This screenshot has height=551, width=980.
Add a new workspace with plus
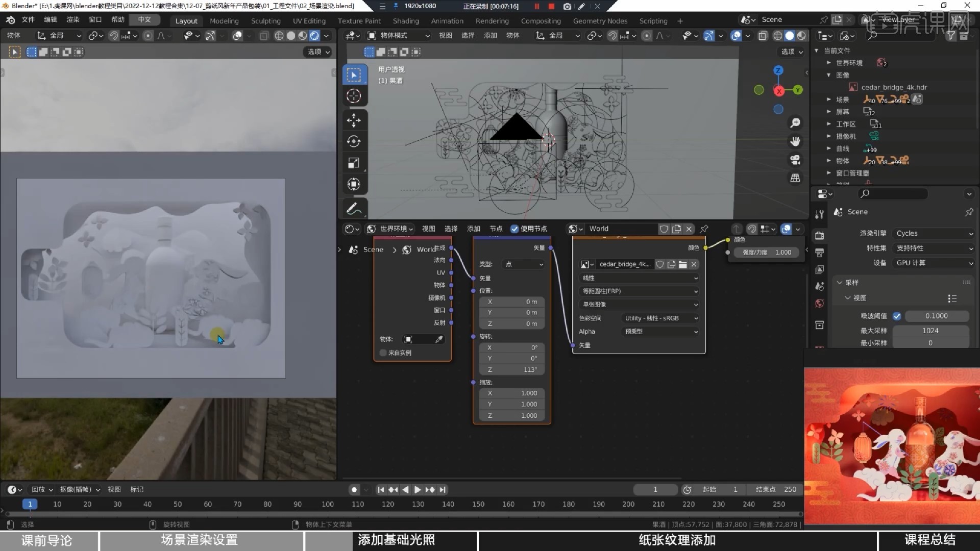680,21
